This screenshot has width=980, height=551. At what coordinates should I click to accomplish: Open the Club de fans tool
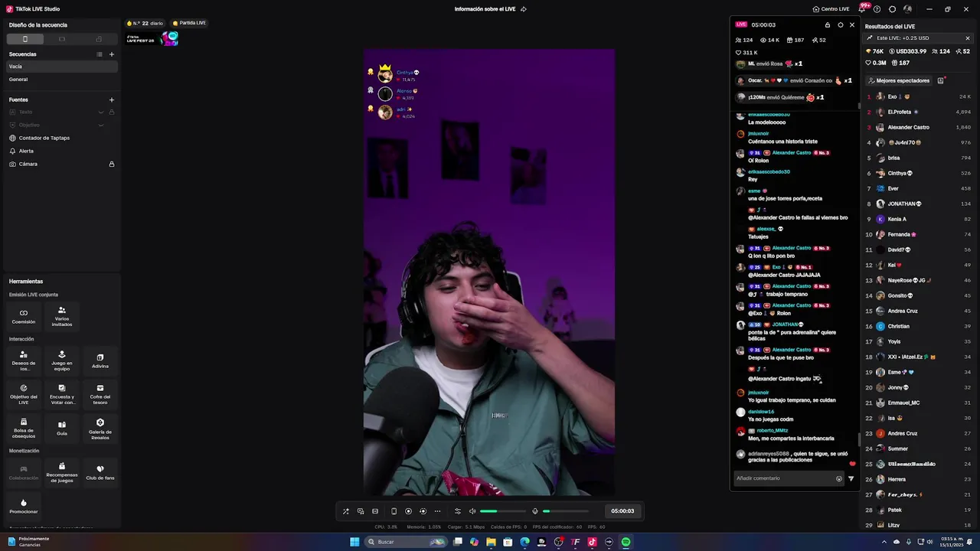[100, 472]
